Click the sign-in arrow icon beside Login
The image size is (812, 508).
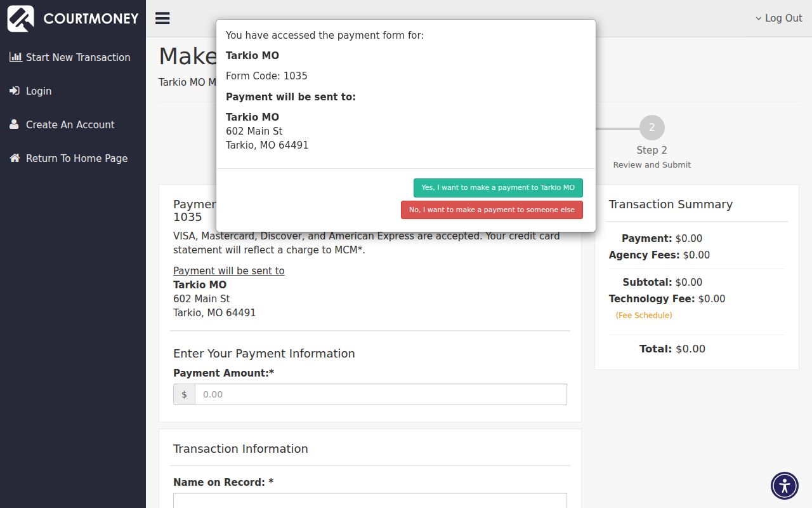click(15, 91)
